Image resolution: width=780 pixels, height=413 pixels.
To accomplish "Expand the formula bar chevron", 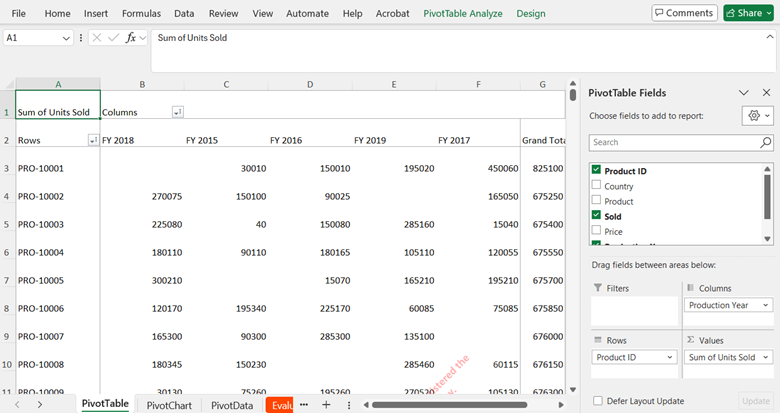I will click(x=770, y=37).
